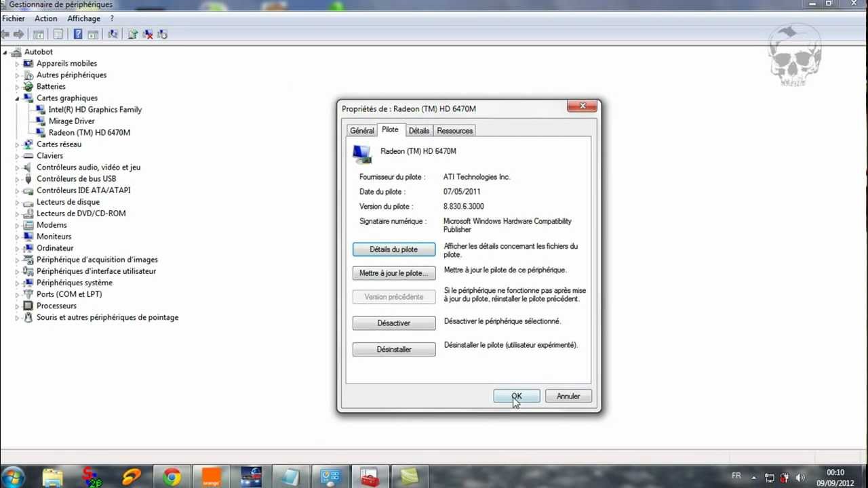This screenshot has height=488, width=868.
Task: Select Périphériques d'interface utilisateur row
Action: coord(96,271)
